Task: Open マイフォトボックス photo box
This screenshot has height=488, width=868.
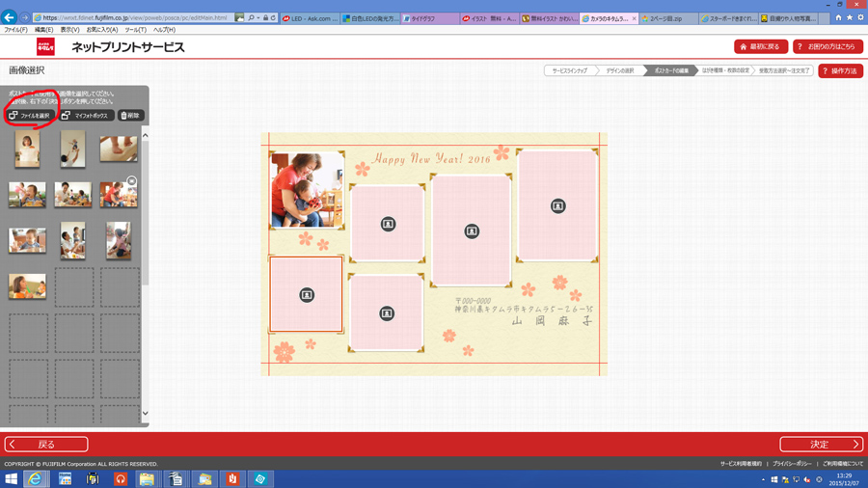Action: pos(87,116)
